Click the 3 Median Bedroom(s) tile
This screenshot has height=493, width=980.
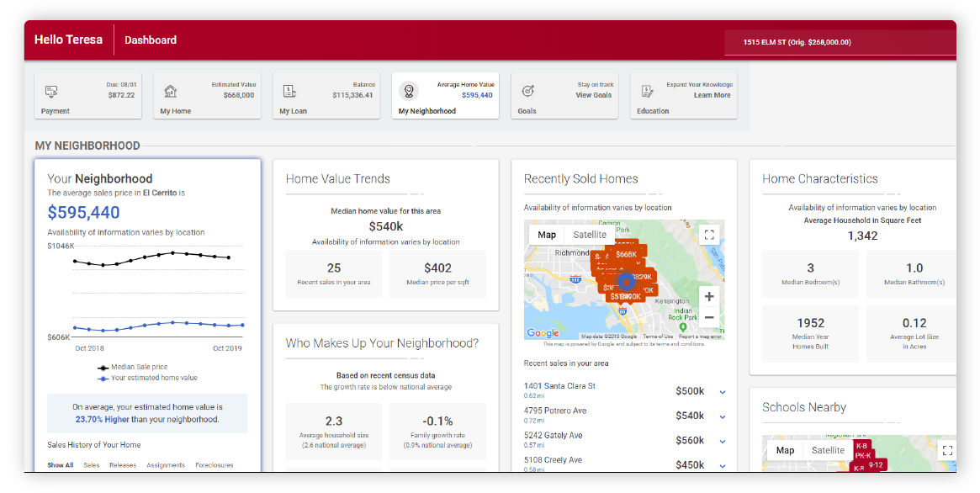tap(811, 274)
